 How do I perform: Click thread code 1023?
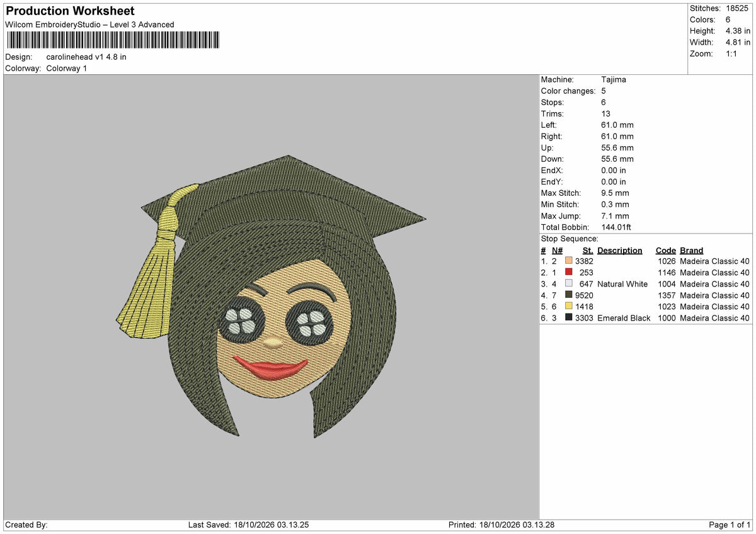667,307
